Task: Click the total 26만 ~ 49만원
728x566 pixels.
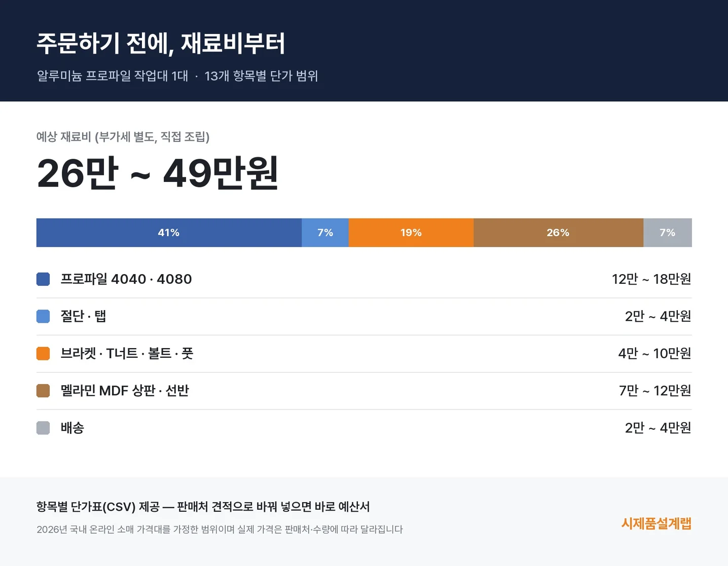Action: coord(158,173)
